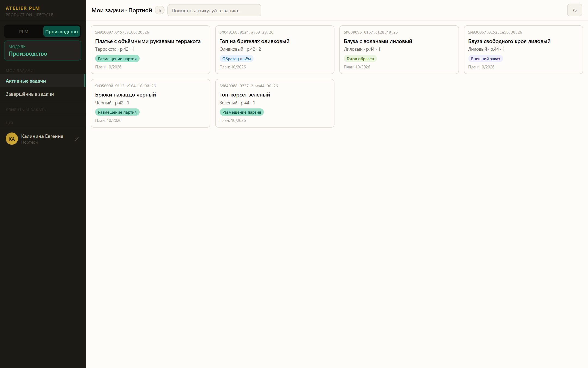Click Размещение партия badge on Топ-корсет card

(x=241, y=112)
